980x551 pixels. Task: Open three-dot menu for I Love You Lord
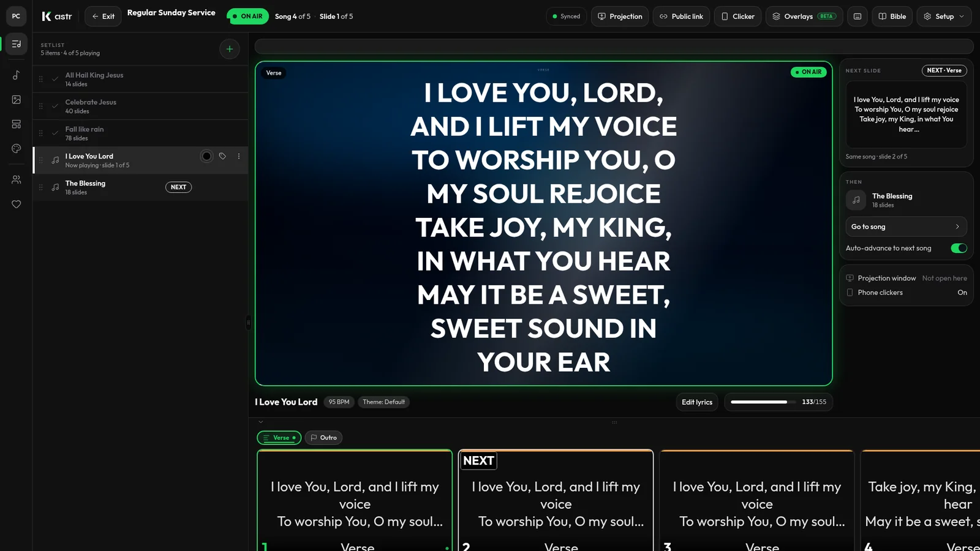click(239, 156)
